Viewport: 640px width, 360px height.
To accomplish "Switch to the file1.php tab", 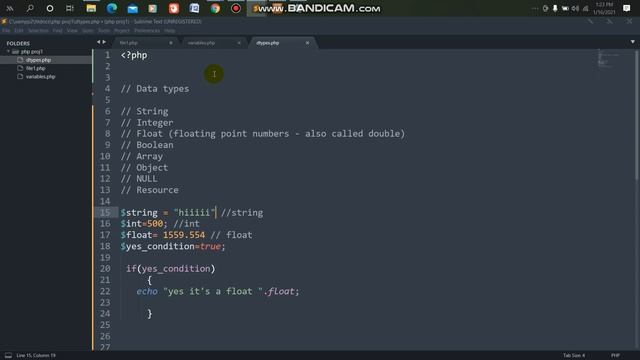I will coord(142,42).
